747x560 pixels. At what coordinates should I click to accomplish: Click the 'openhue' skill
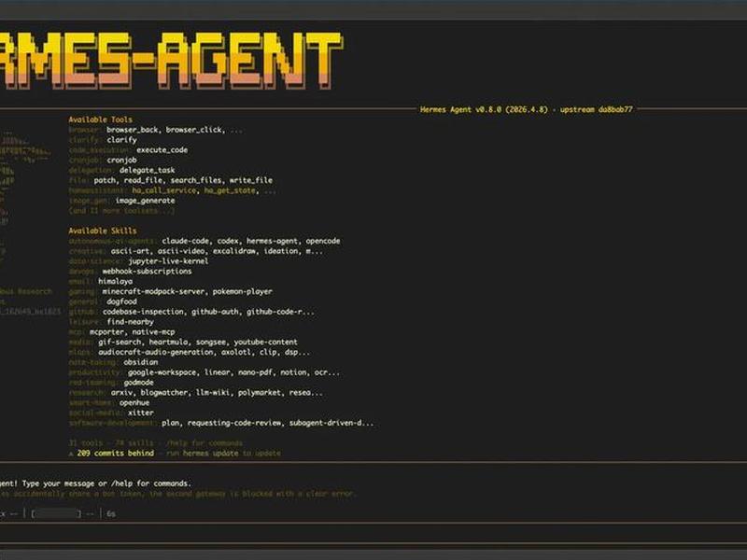tap(134, 403)
